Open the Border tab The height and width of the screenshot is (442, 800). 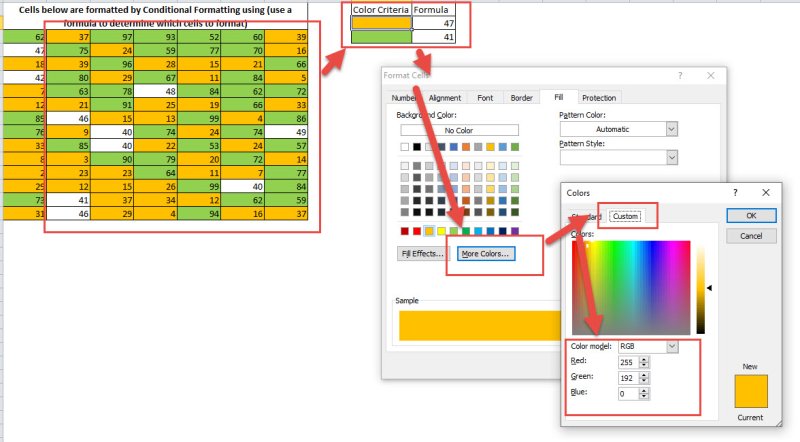click(x=521, y=97)
